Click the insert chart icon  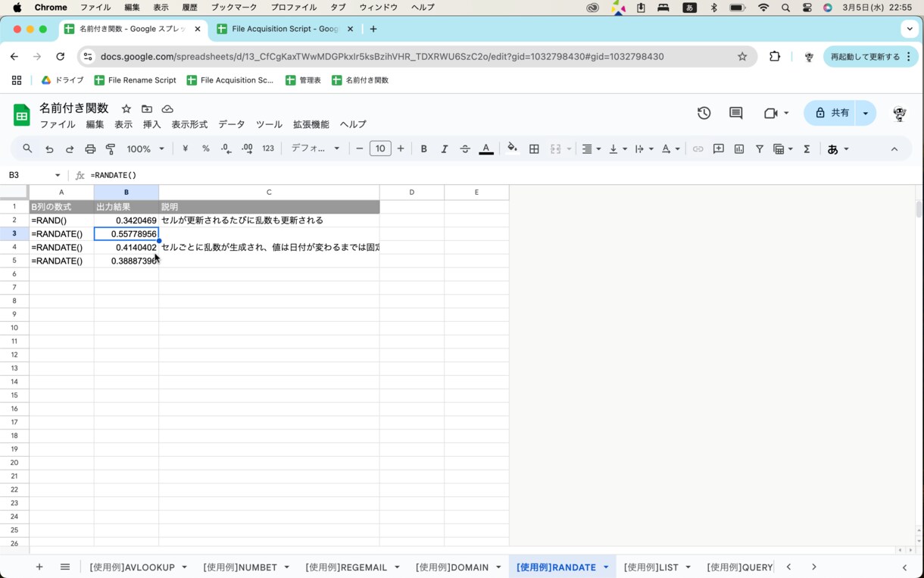(x=739, y=149)
